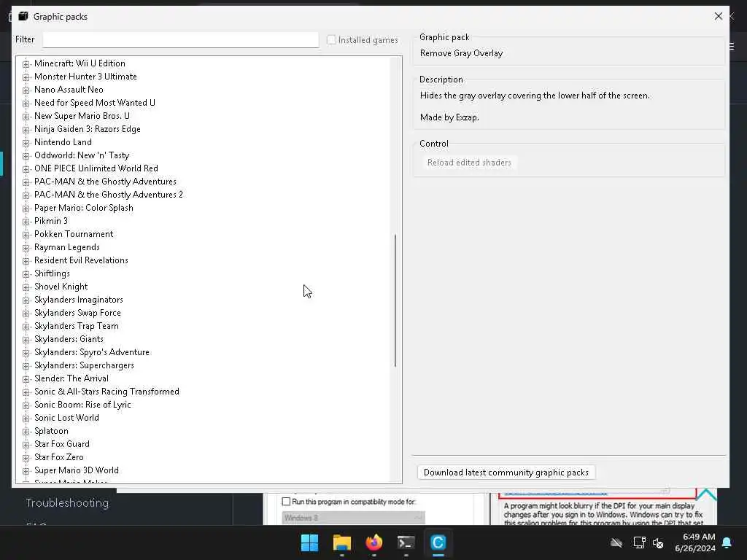Select Ninja Gaiden 3: Razors Edge entry
Screen dimensions: 747x560
point(88,129)
